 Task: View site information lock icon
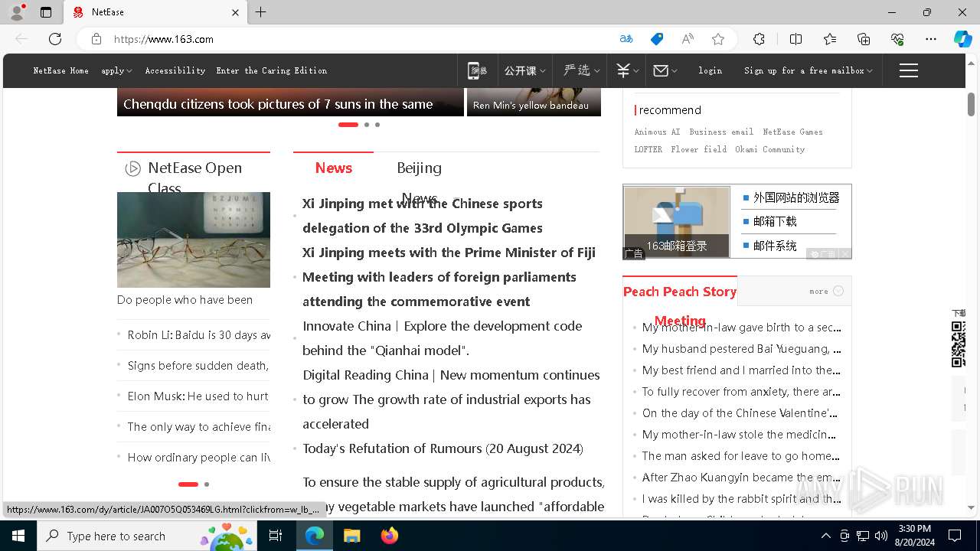[96, 39]
